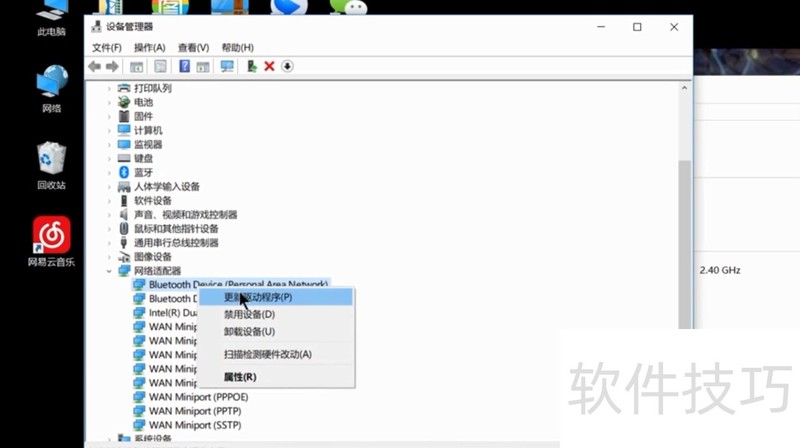Viewport: 800px width, 448px height.
Task: Click the black down-arrow toolbar icon
Action: click(287, 66)
